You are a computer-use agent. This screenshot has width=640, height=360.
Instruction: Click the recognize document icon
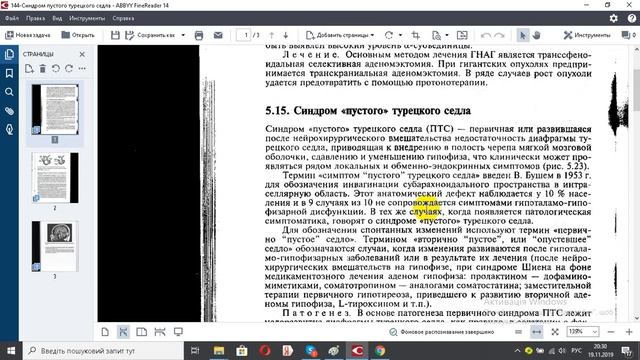(x=436, y=36)
